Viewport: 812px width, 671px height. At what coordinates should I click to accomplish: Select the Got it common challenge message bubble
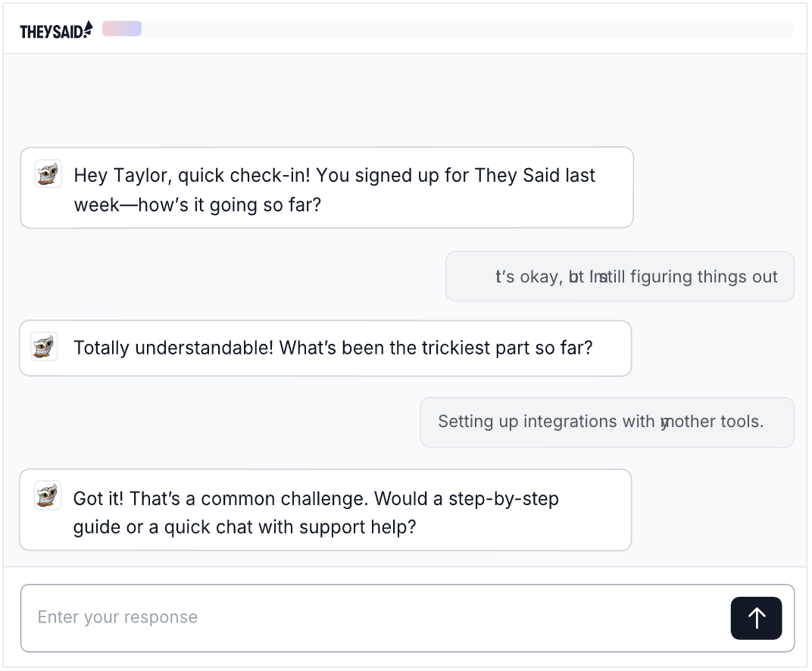click(x=325, y=510)
